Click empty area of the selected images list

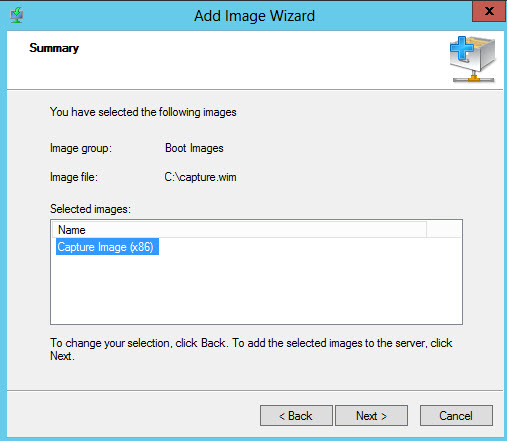coord(256,288)
